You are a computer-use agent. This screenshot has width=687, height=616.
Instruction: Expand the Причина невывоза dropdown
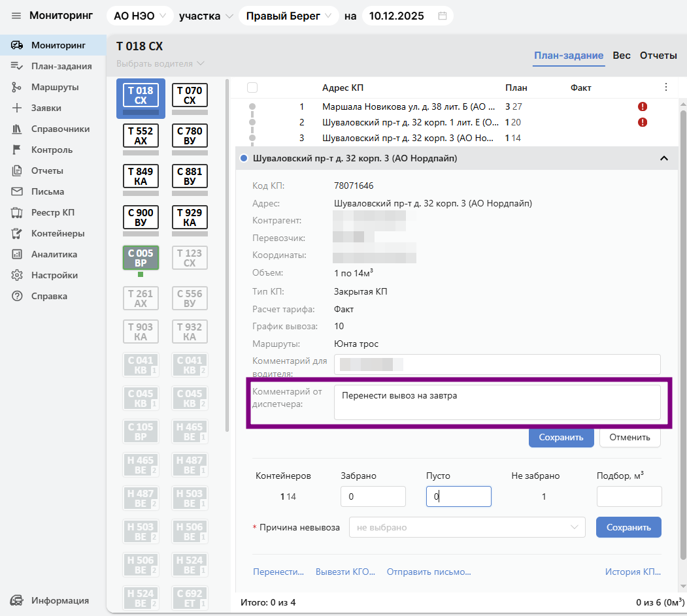467,527
